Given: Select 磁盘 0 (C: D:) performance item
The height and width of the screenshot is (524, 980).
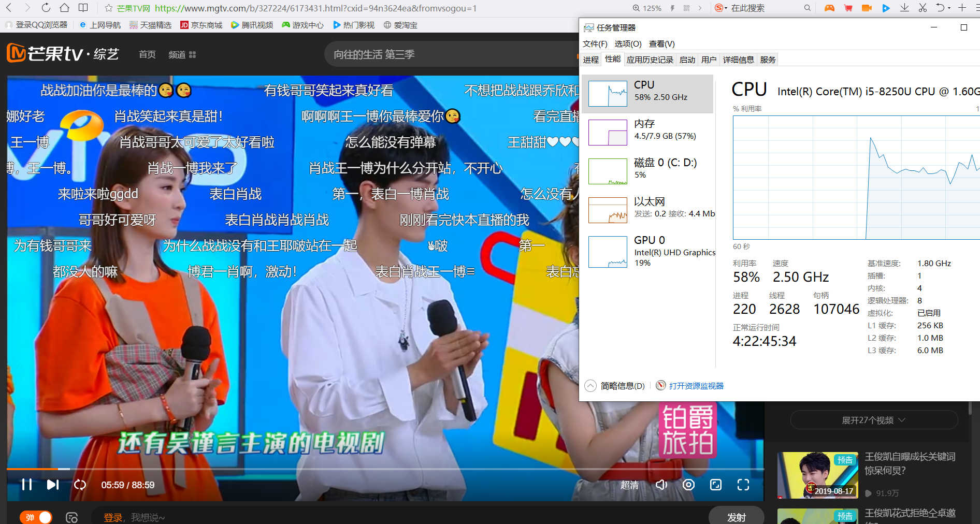Looking at the screenshot, I should [x=647, y=171].
